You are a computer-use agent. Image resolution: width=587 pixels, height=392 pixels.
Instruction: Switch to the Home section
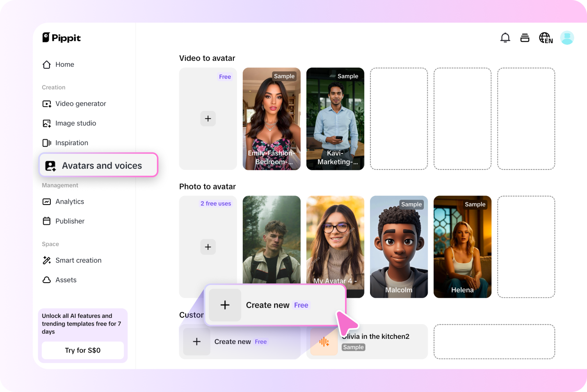pos(64,64)
